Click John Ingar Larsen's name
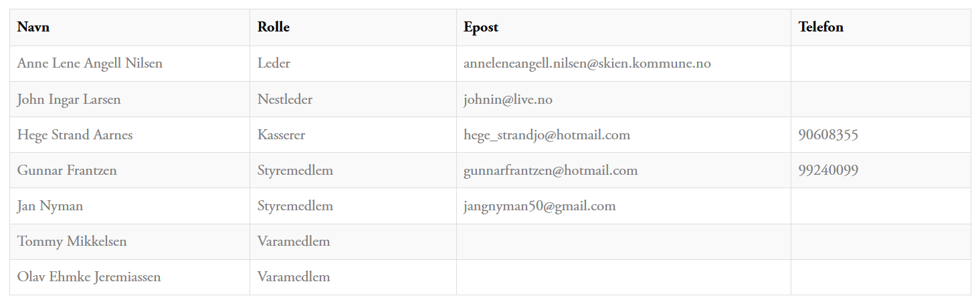980x298 pixels. coord(69,100)
